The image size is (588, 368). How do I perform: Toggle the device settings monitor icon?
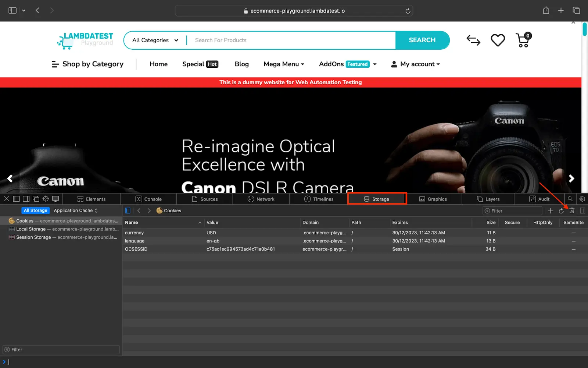(x=55, y=199)
